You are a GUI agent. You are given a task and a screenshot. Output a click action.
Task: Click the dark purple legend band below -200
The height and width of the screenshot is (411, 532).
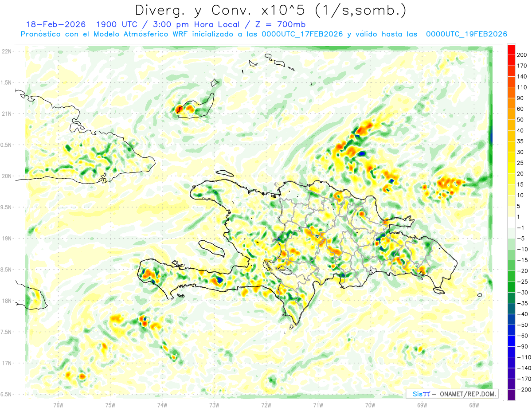click(x=511, y=395)
